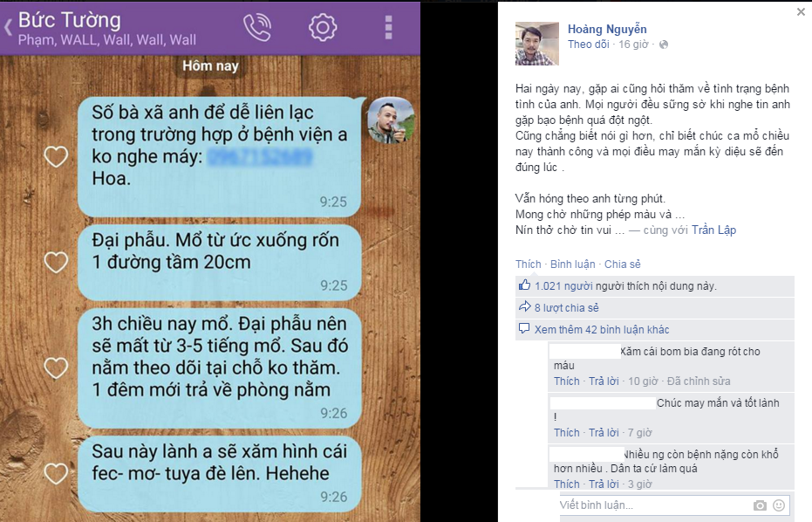Like the 'Đại phẫu' message with heart

(56, 262)
